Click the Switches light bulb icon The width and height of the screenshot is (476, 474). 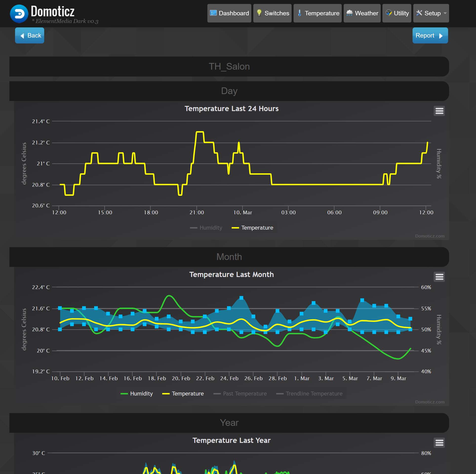coord(259,13)
